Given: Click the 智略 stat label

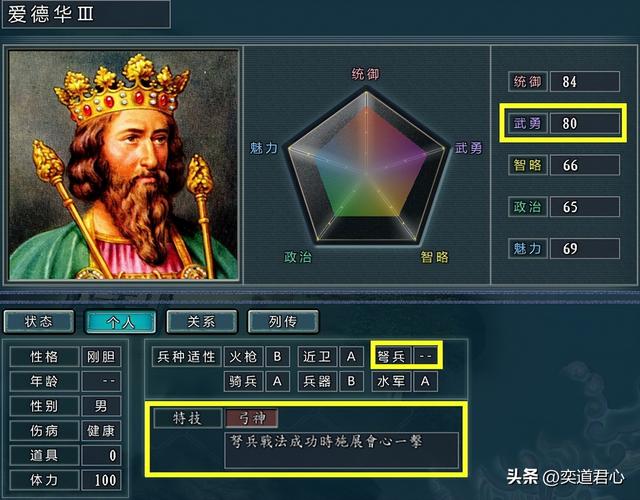Looking at the screenshot, I should click(527, 165).
